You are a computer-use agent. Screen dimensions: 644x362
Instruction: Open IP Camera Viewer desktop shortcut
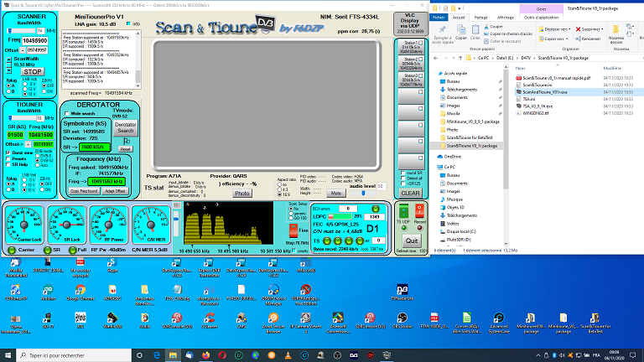305,323
